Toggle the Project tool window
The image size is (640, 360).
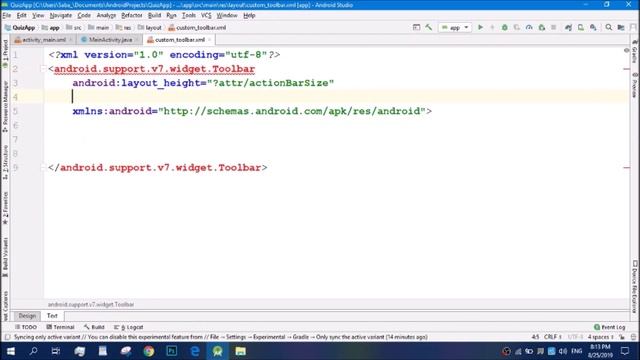pyautogui.click(x=5, y=53)
